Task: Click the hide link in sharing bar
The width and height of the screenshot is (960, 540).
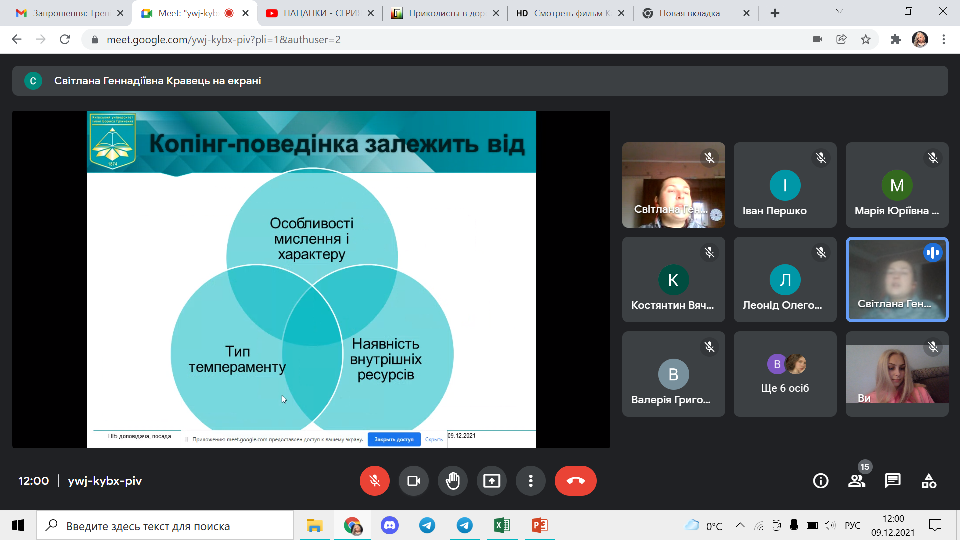Action: click(x=434, y=438)
